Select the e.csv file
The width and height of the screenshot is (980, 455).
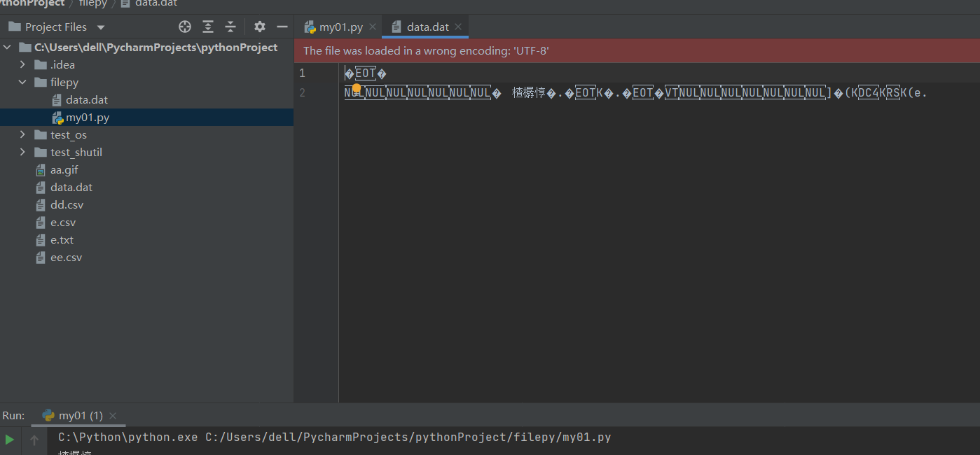pos(62,223)
